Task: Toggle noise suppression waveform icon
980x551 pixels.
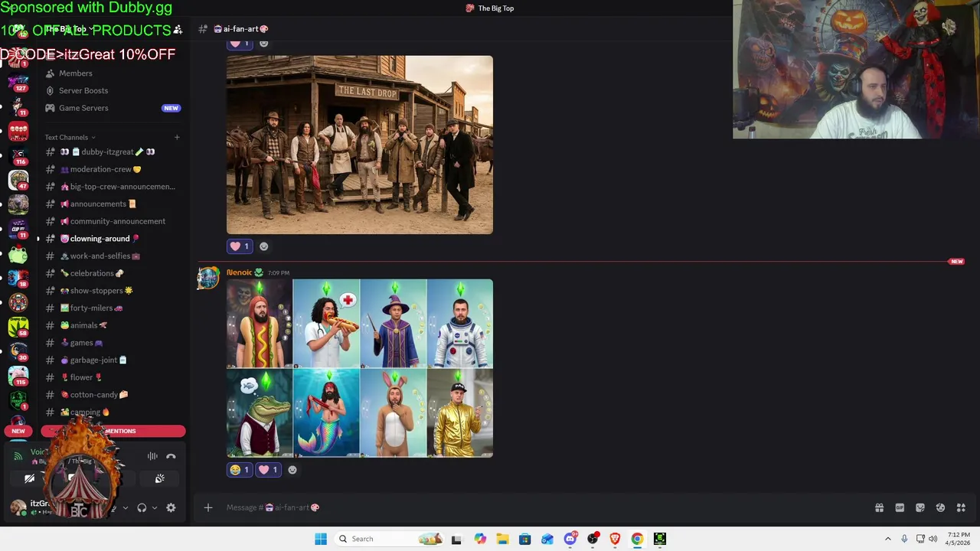Action: [152, 456]
